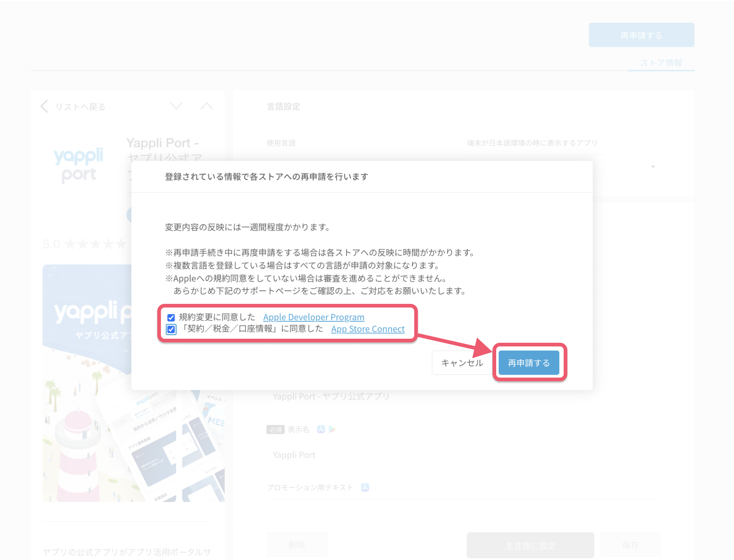Click the プロモーション用テキスト text area
This screenshot has width=734, height=560.
[x=464, y=514]
